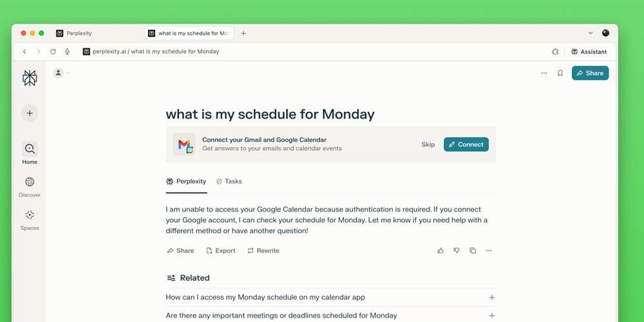Click the microphone icon in address bar
The width and height of the screenshot is (644, 322).
(68, 52)
